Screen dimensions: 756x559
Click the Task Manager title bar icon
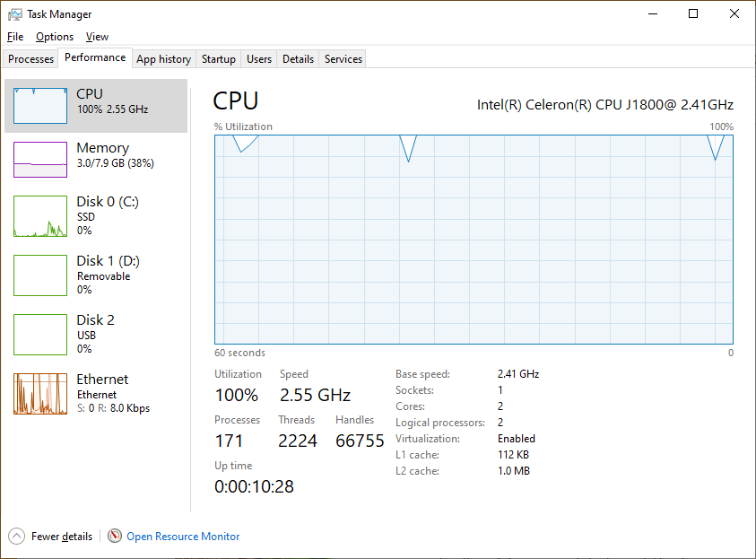(15, 14)
